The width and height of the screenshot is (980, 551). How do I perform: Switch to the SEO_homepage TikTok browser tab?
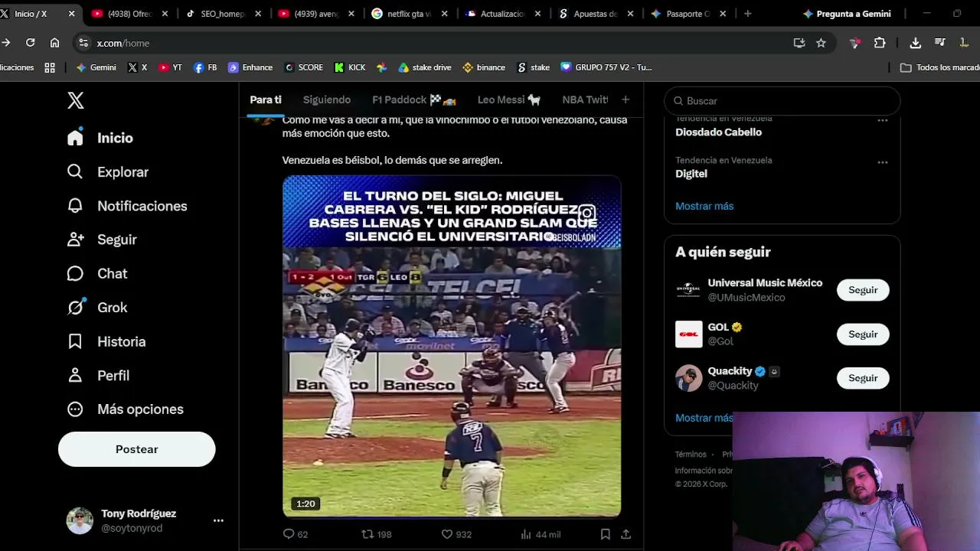point(223,14)
